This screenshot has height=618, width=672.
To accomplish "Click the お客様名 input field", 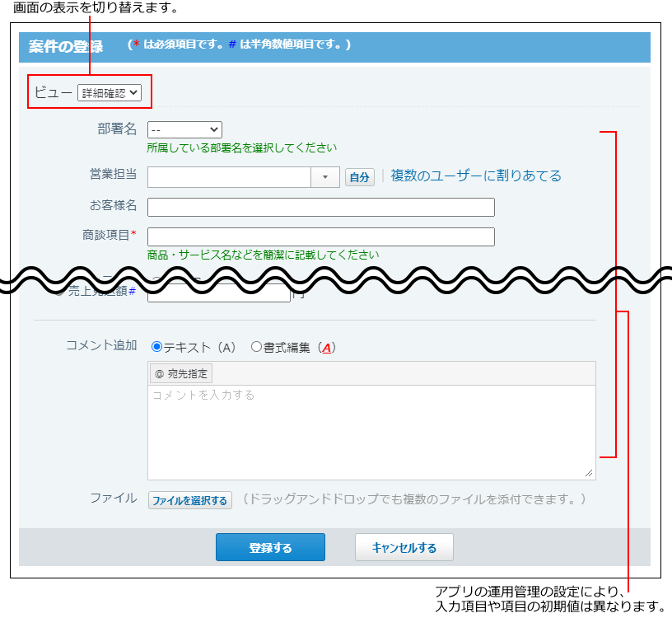I will click(321, 207).
